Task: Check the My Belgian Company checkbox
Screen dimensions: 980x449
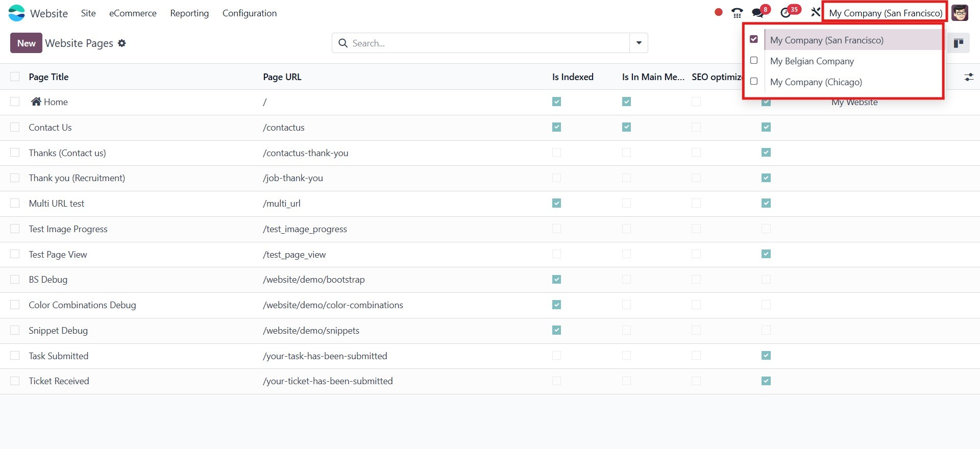Action: point(754,61)
